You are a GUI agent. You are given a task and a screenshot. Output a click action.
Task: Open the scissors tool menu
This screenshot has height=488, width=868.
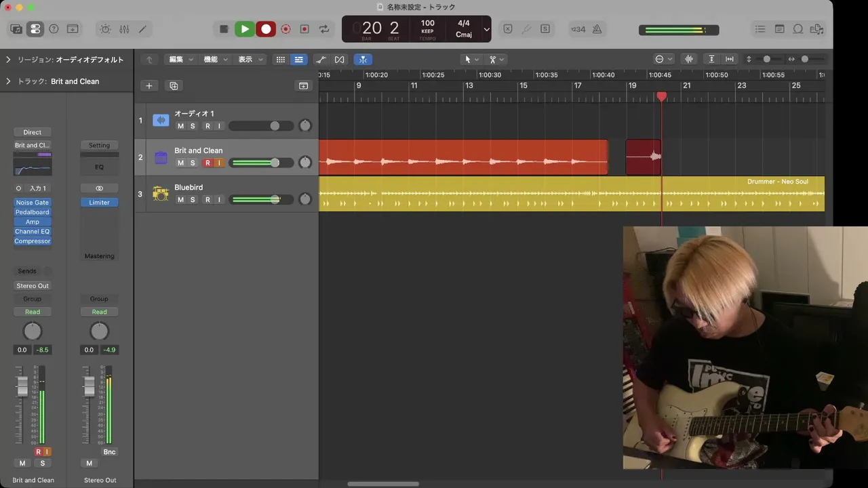497,60
